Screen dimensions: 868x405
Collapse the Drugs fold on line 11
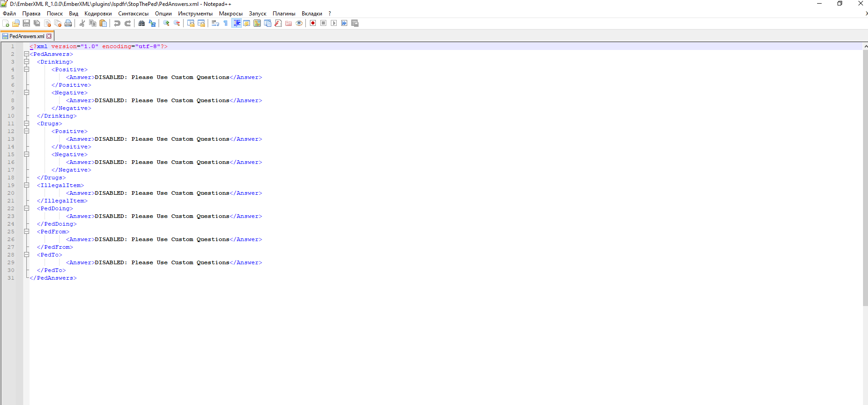pyautogui.click(x=26, y=123)
